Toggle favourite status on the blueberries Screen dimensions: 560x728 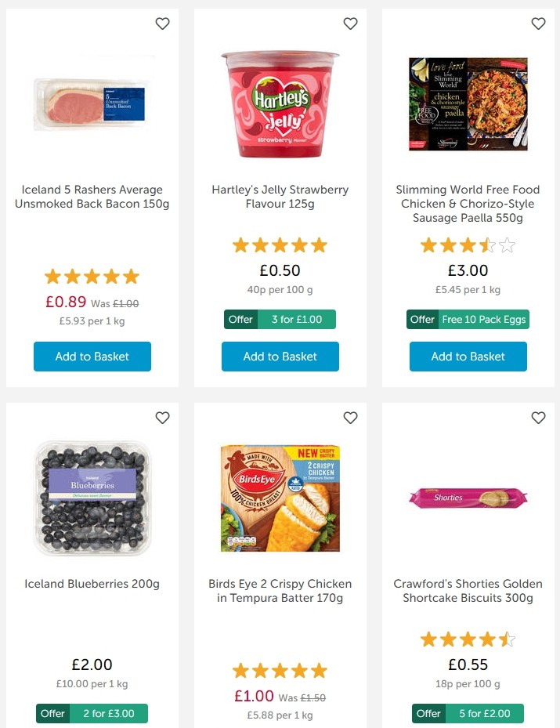(x=163, y=418)
